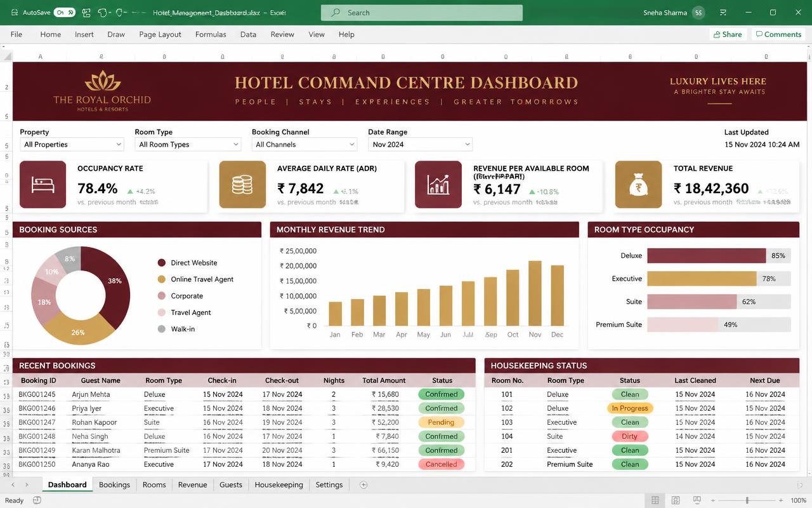812x508 pixels.
Task: Switch to the Guests sheet tab
Action: tap(231, 485)
